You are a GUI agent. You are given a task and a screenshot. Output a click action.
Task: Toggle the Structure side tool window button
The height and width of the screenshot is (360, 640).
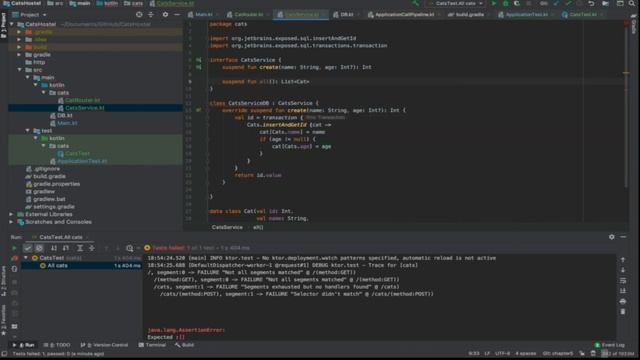(4, 280)
